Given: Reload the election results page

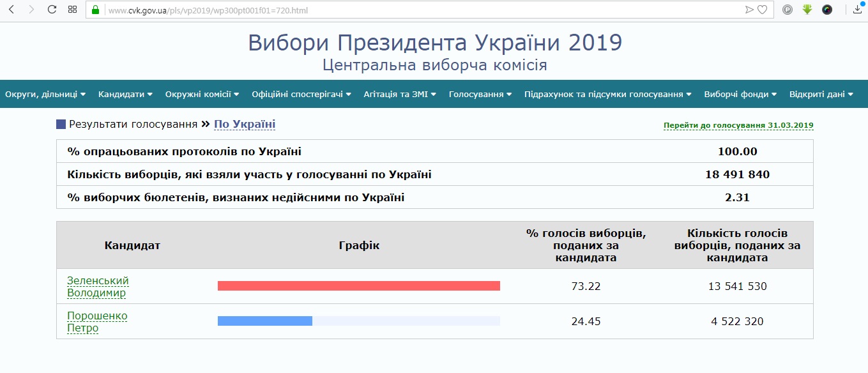Looking at the screenshot, I should pos(52,10).
